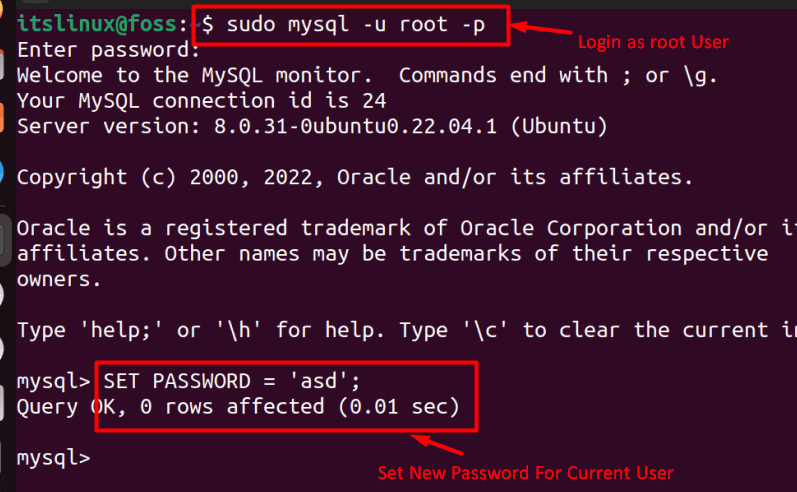Click the server version 8.0.31 line

pyautogui.click(x=312, y=127)
